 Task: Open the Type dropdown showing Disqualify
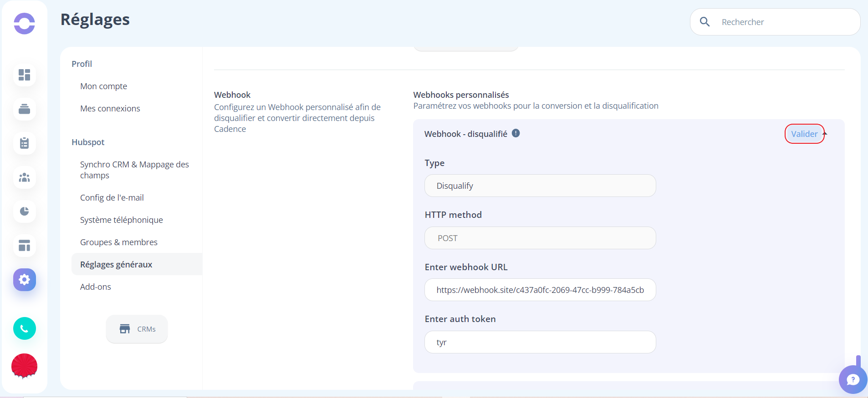[x=540, y=186]
